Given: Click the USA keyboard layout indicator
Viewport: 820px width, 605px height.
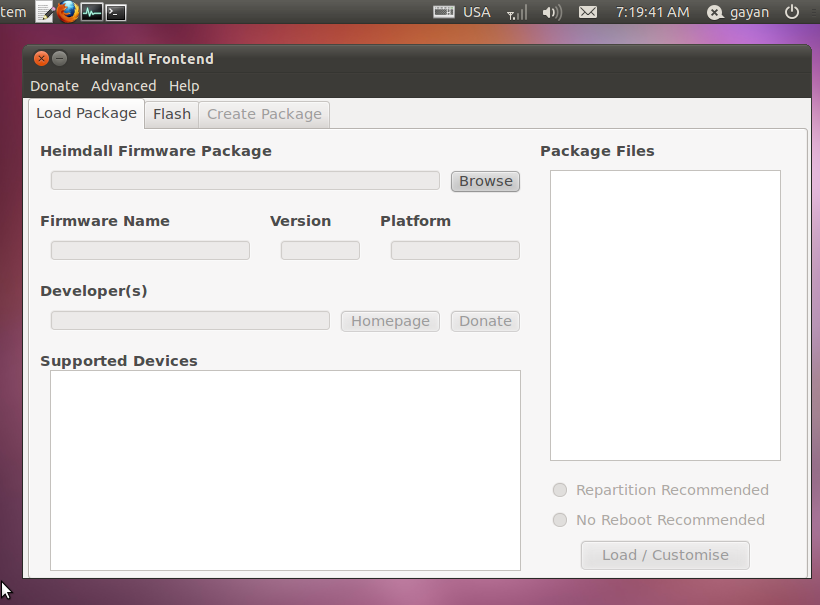Looking at the screenshot, I should [462, 12].
